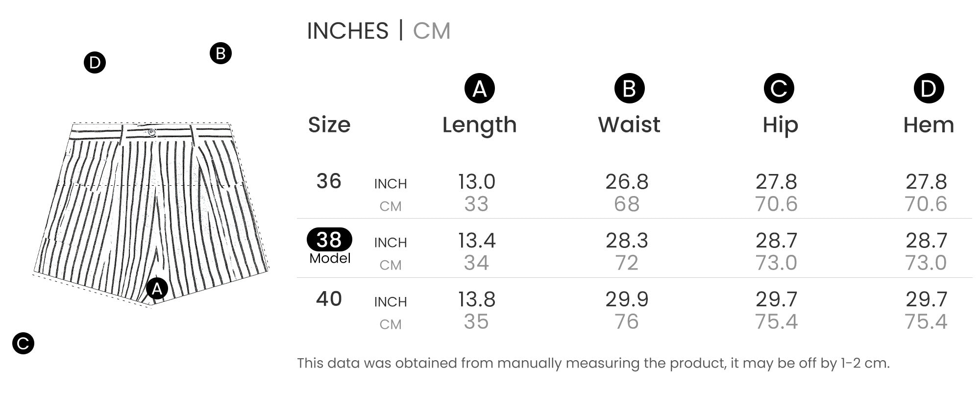Switch units to CM
The image size is (980, 395).
pyautogui.click(x=431, y=31)
